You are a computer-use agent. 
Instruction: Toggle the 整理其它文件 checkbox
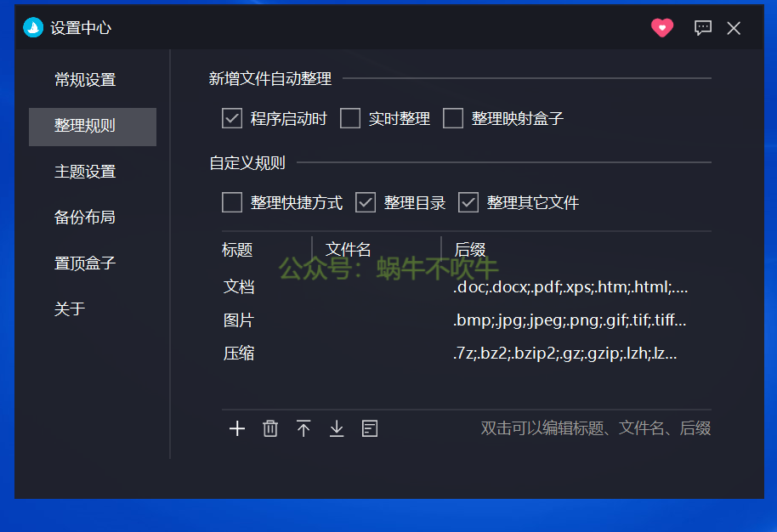[x=468, y=202]
